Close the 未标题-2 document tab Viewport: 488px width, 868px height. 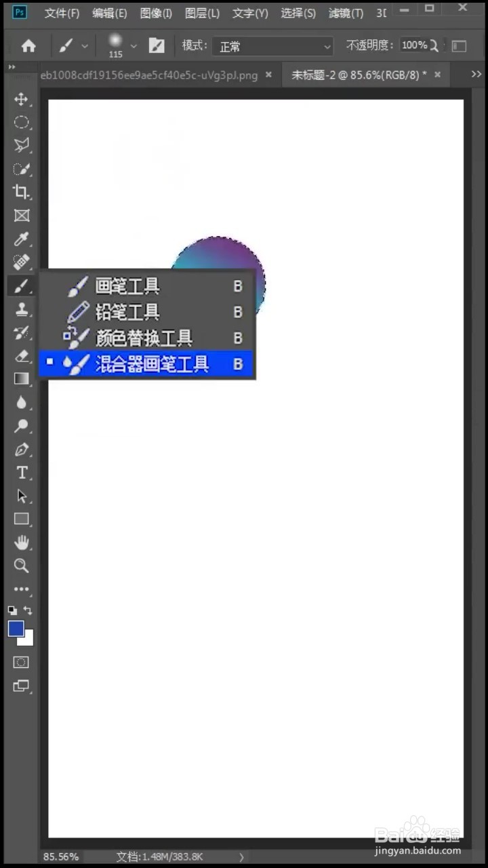pos(438,75)
